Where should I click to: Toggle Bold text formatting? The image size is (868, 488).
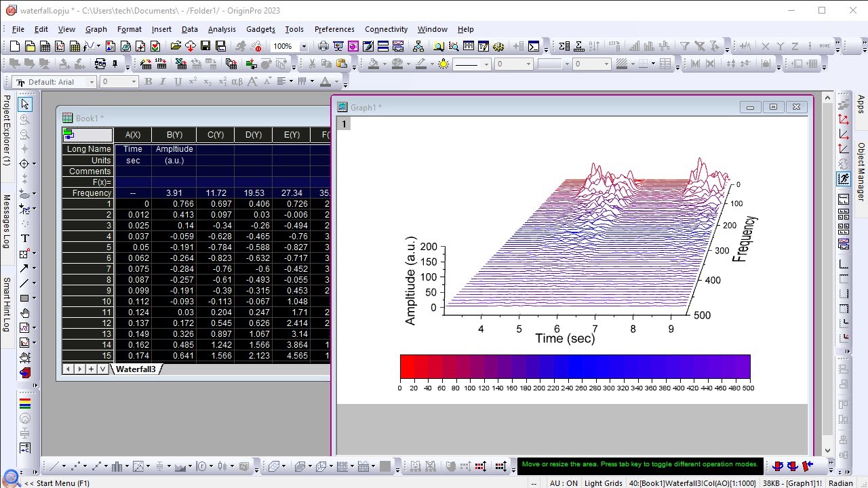coord(149,81)
